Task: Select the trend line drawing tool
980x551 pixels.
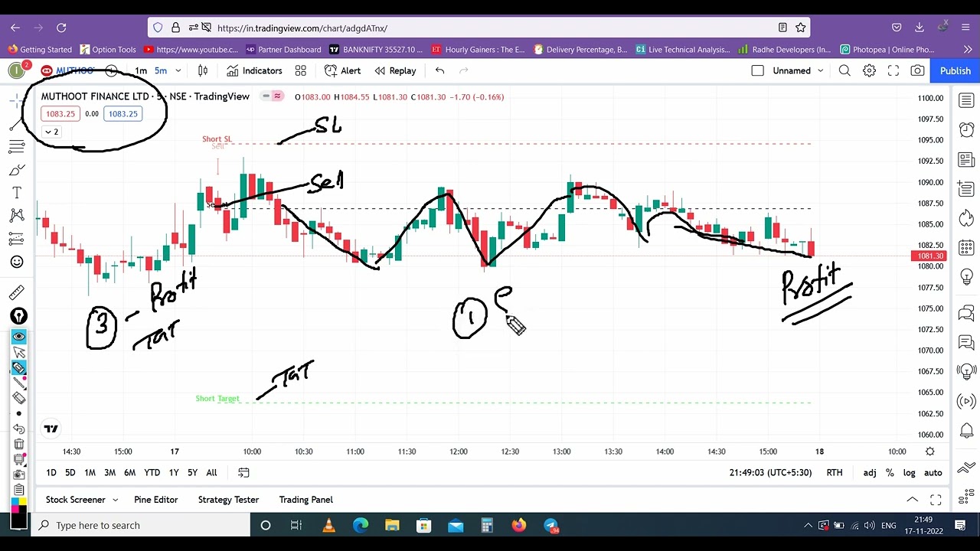Action: pos(16,124)
